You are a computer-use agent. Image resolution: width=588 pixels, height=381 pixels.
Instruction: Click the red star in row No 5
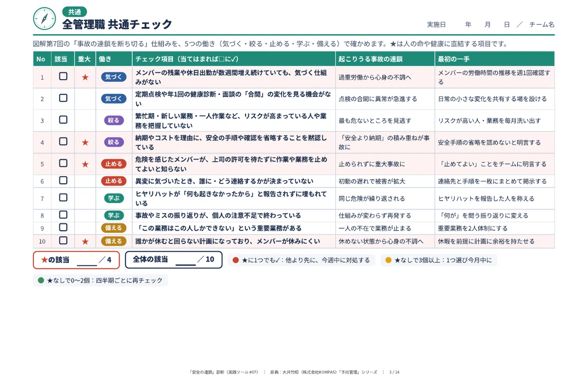85,164
